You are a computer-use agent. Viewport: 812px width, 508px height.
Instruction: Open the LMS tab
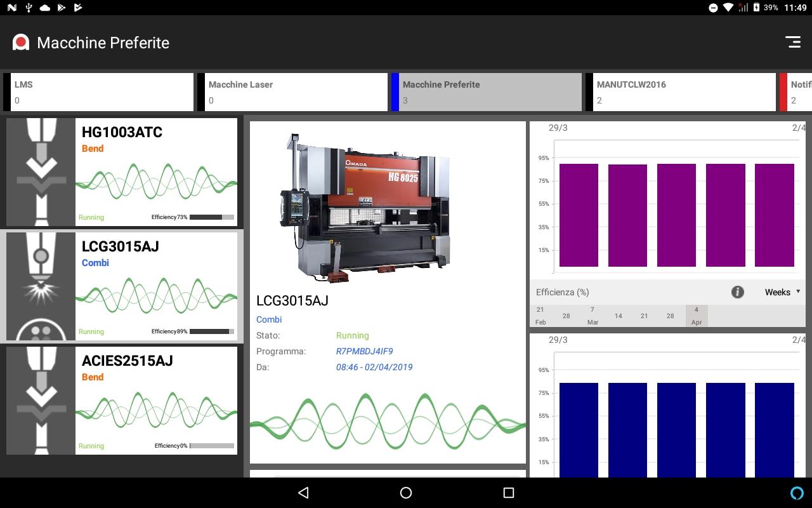(98, 92)
